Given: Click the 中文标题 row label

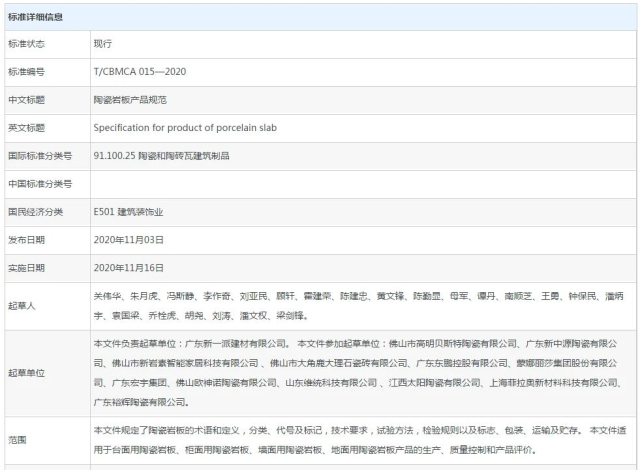Looking at the screenshot, I should (x=27, y=100).
